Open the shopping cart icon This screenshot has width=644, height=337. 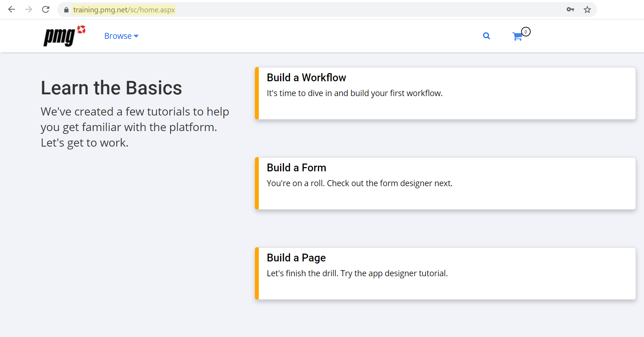(x=517, y=36)
